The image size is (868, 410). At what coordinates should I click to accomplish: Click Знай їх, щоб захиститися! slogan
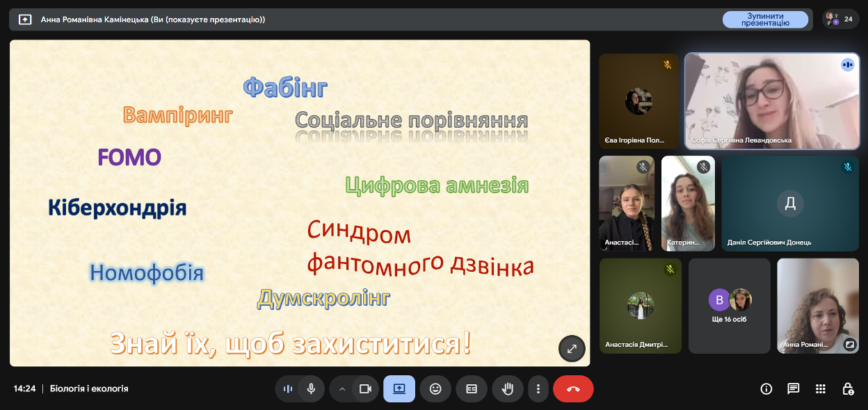click(x=291, y=343)
